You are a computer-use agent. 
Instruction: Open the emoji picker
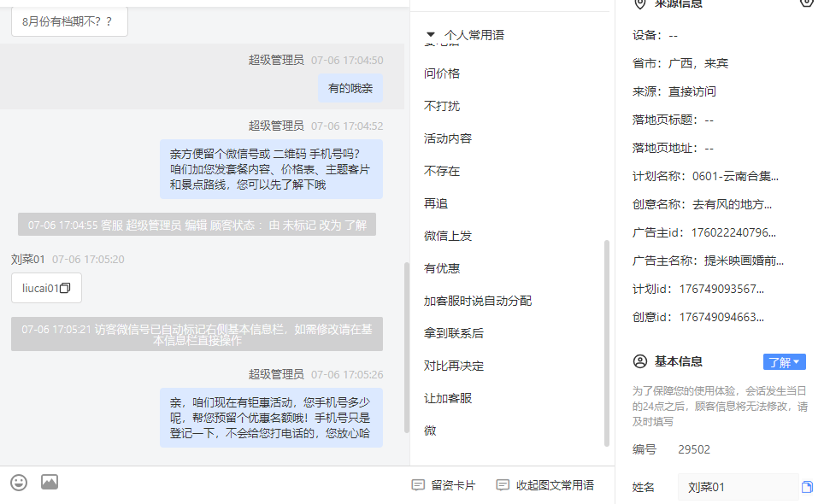[x=19, y=483]
